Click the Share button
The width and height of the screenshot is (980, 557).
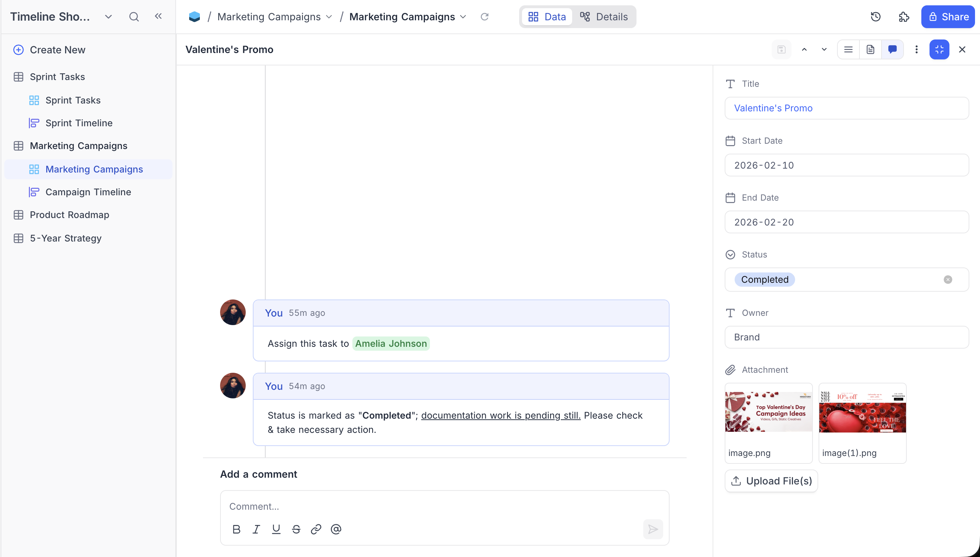point(948,17)
